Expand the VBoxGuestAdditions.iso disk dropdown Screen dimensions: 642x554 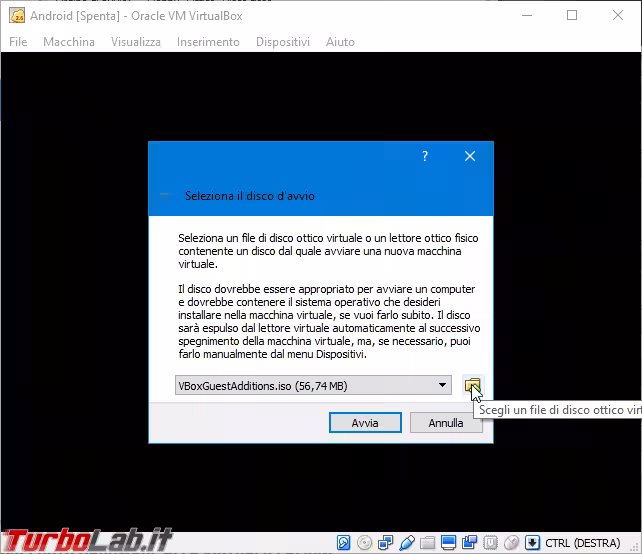443,386
